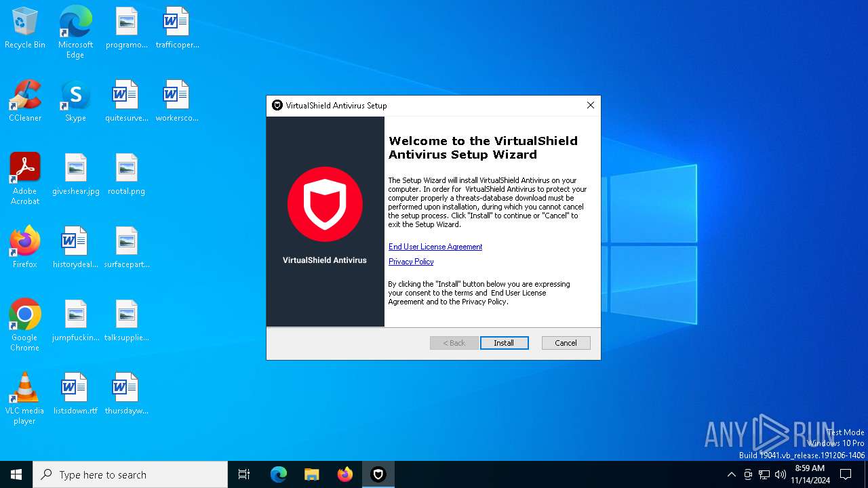Launch Firefox from the taskbar
The height and width of the screenshot is (488, 868).
(x=345, y=474)
